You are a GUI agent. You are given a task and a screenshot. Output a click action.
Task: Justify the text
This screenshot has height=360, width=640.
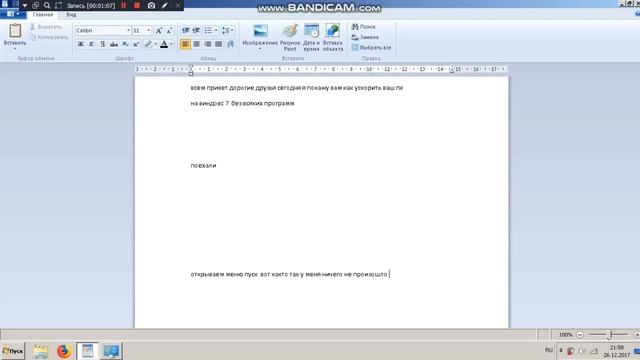coord(219,44)
